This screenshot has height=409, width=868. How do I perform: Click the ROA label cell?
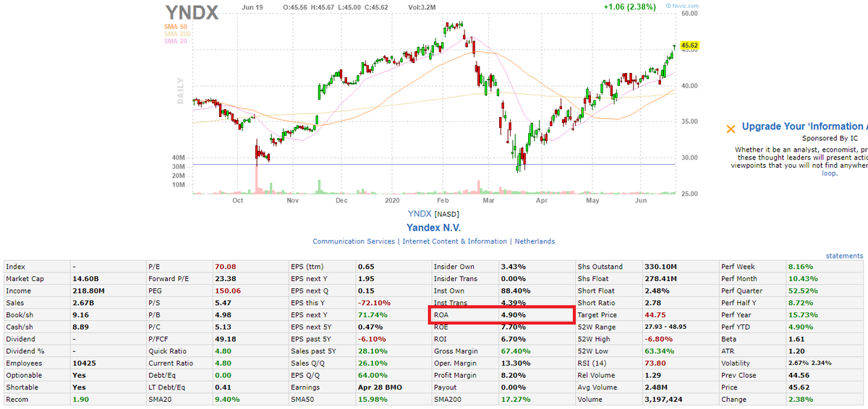pyautogui.click(x=465, y=315)
